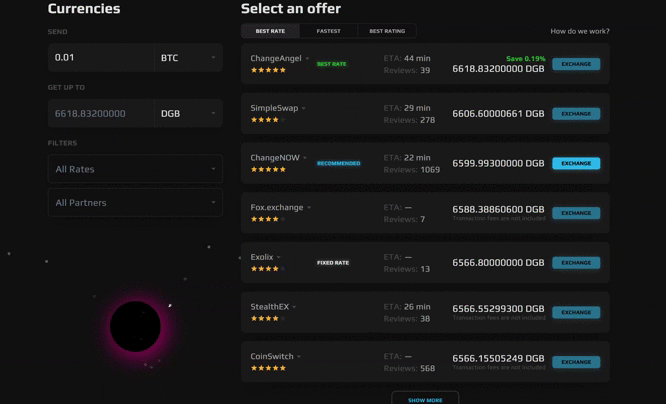
Task: Click Exchange button for ChangeNOW offer
Action: pyautogui.click(x=576, y=163)
